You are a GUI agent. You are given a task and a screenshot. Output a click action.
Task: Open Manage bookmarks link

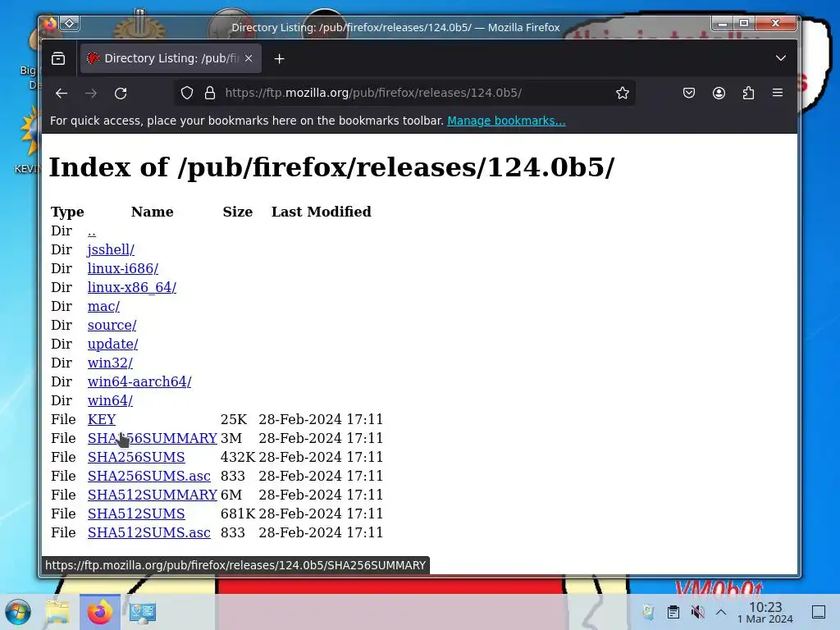[x=506, y=121]
